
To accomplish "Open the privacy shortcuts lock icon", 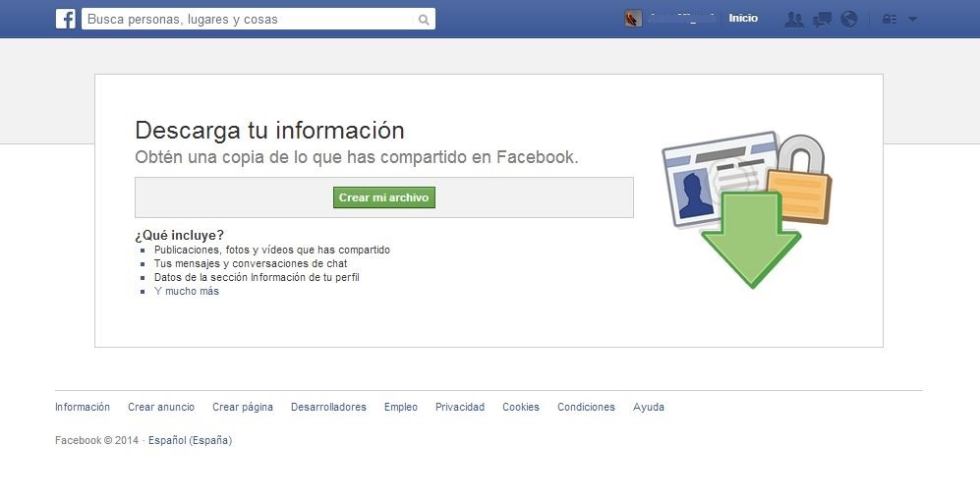I will click(x=890, y=20).
